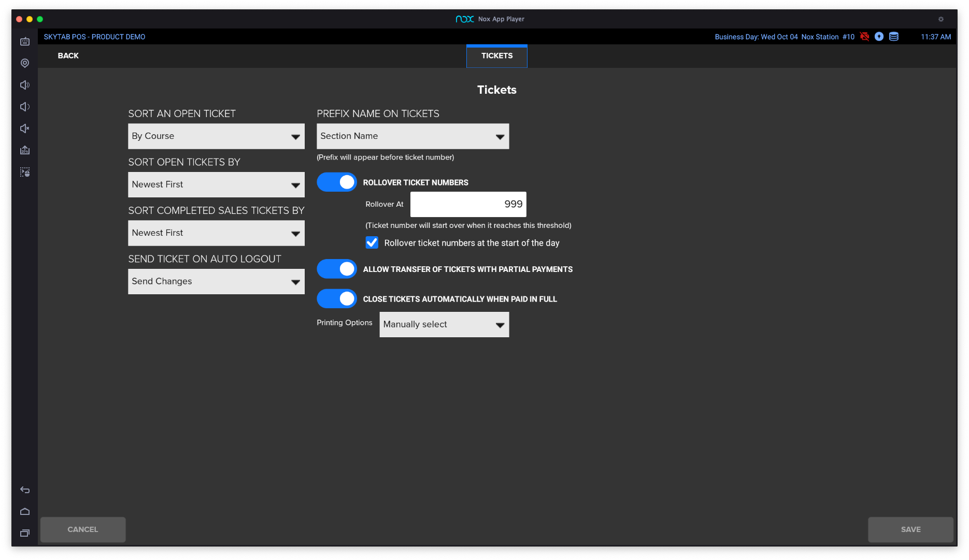Click the virtual location pin icon
The width and height of the screenshot is (969, 560).
coord(25,63)
